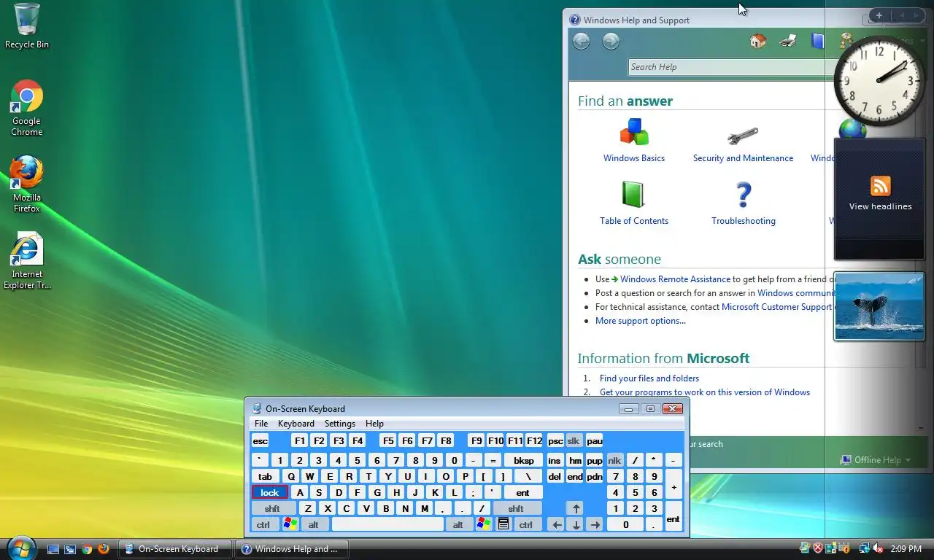This screenshot has width=934, height=560.
Task: Open More support options link
Action: coord(641,321)
